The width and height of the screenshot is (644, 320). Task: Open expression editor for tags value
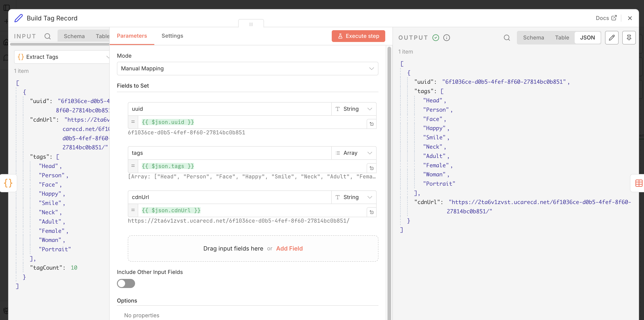371,168
